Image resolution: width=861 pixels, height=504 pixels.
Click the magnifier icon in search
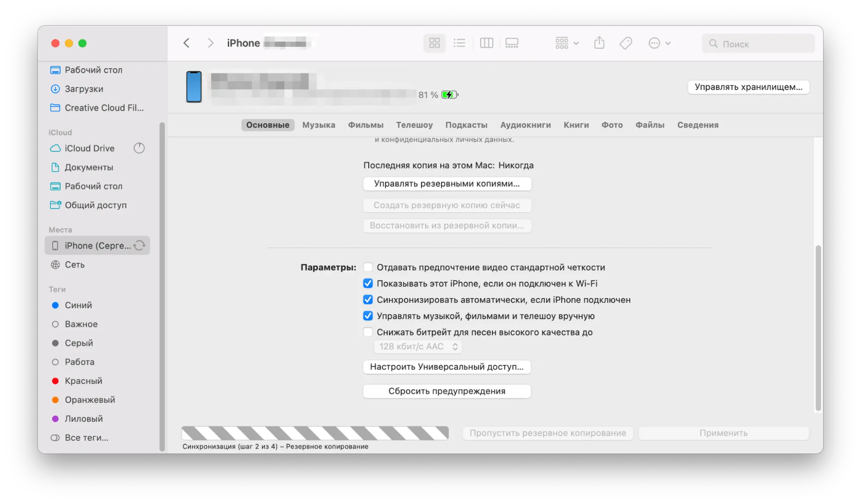click(x=713, y=44)
